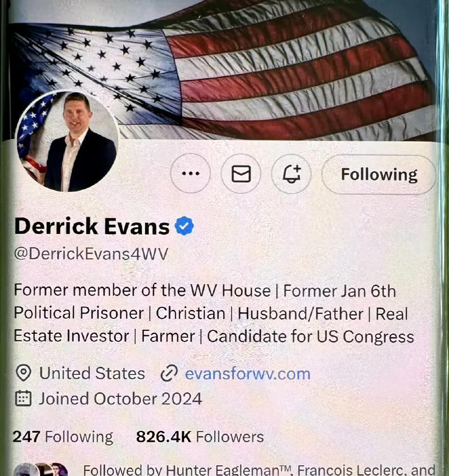The height and width of the screenshot is (476, 449).
Task: Tap the profile bio description text
Action: [214, 313]
